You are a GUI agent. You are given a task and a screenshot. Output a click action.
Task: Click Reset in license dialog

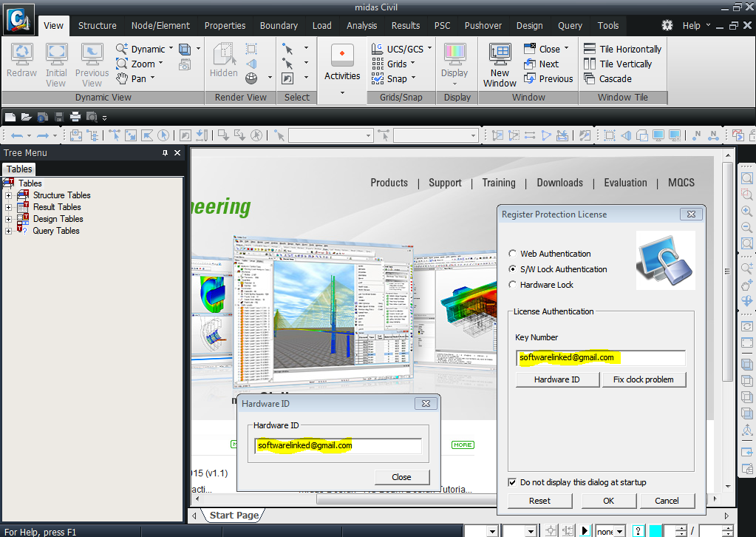point(539,501)
